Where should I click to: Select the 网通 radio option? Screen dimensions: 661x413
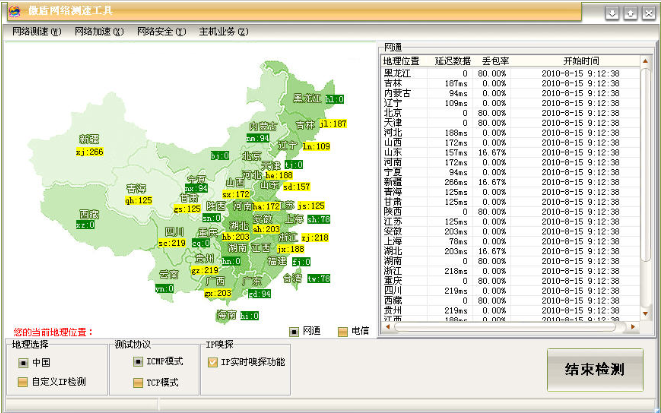(305, 332)
